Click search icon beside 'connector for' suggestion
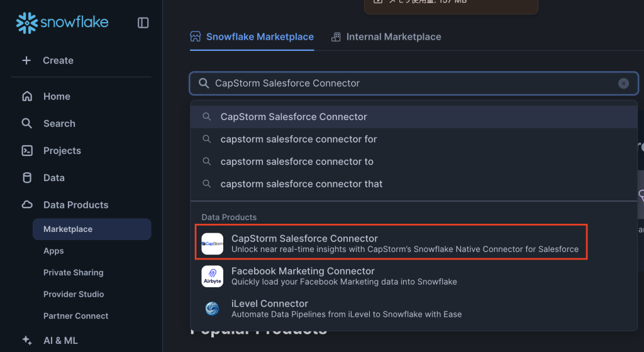 pyautogui.click(x=207, y=139)
